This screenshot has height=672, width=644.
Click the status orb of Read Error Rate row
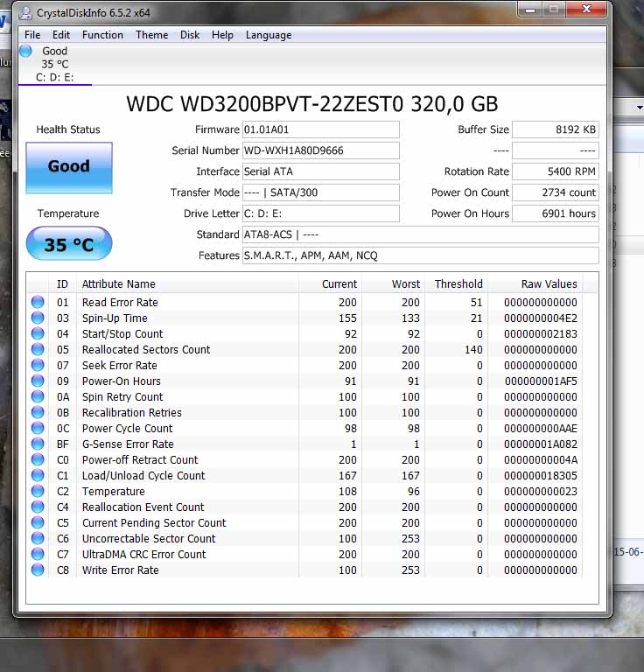[x=38, y=302]
